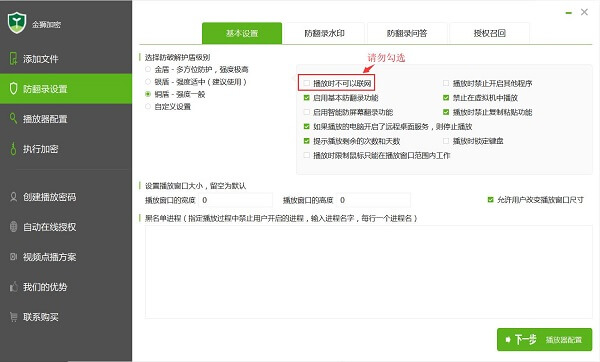Uncheck 禁止在虚拟机中播放
Viewport: 600px width, 362px height.
coord(446,98)
